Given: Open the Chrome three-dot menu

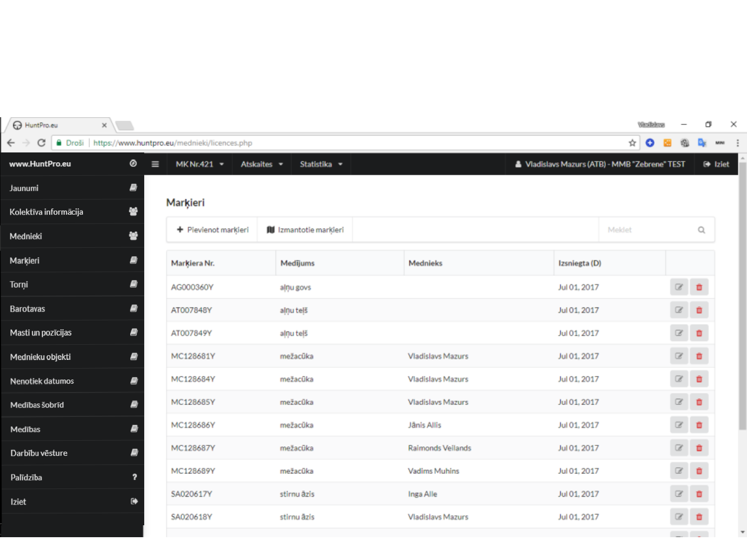Looking at the screenshot, I should 737,143.
